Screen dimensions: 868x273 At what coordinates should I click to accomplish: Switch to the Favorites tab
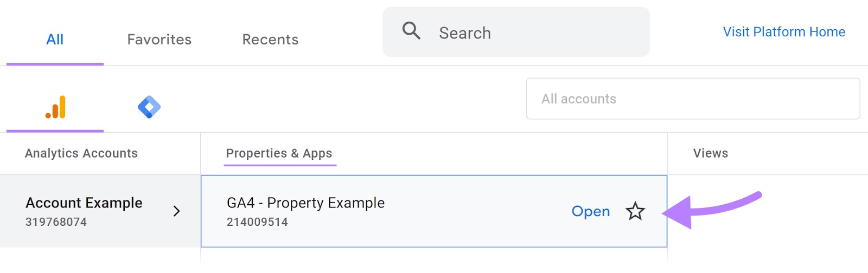coord(159,40)
